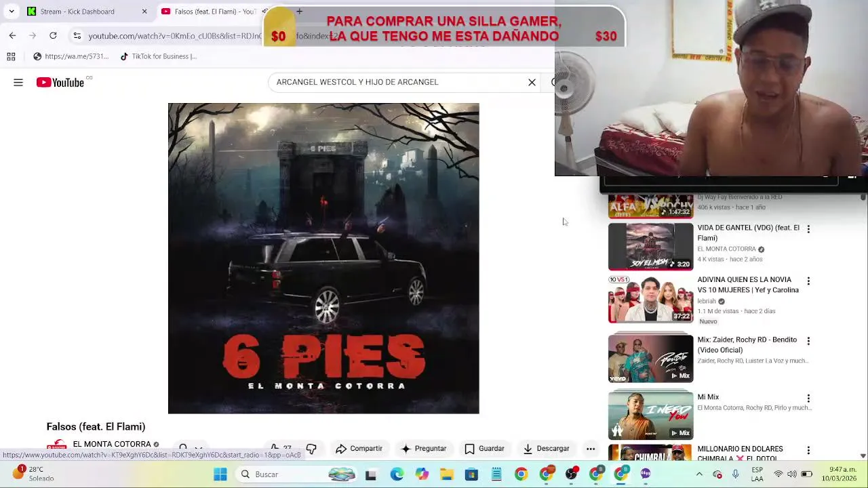Image resolution: width=868 pixels, height=488 pixels.
Task: Click the browser forward arrow
Action: click(33, 35)
